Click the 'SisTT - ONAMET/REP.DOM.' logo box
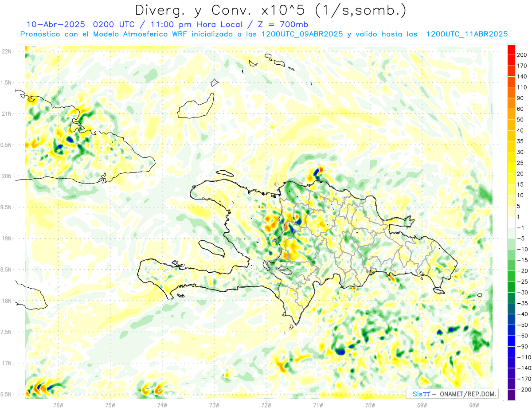This screenshot has width=532, height=411. pos(452,394)
